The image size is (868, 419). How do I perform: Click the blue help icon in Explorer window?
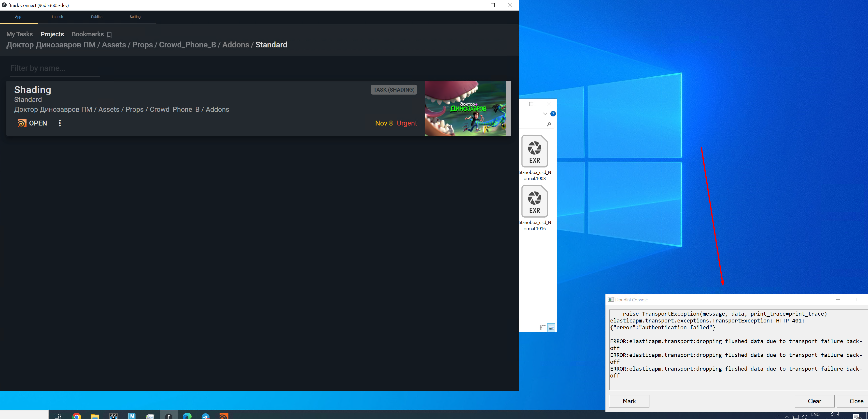click(553, 114)
